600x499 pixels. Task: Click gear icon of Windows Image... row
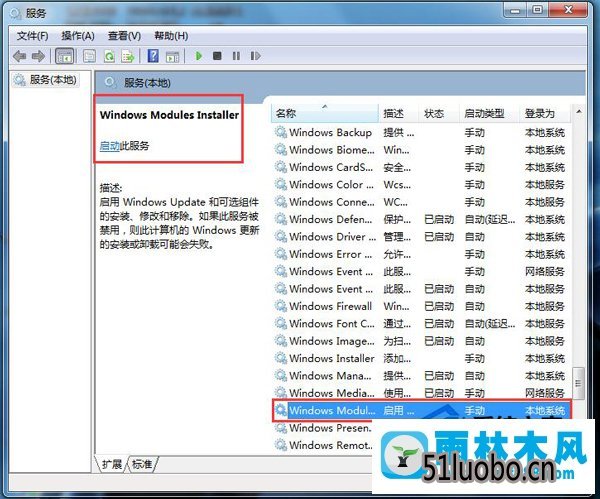[x=281, y=341]
